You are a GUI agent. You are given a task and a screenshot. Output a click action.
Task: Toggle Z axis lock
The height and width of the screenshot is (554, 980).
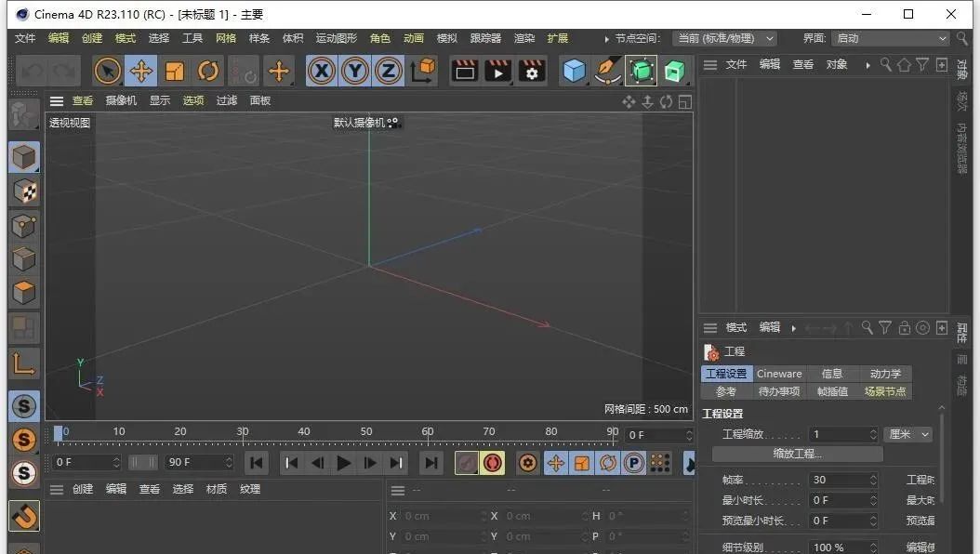point(388,71)
